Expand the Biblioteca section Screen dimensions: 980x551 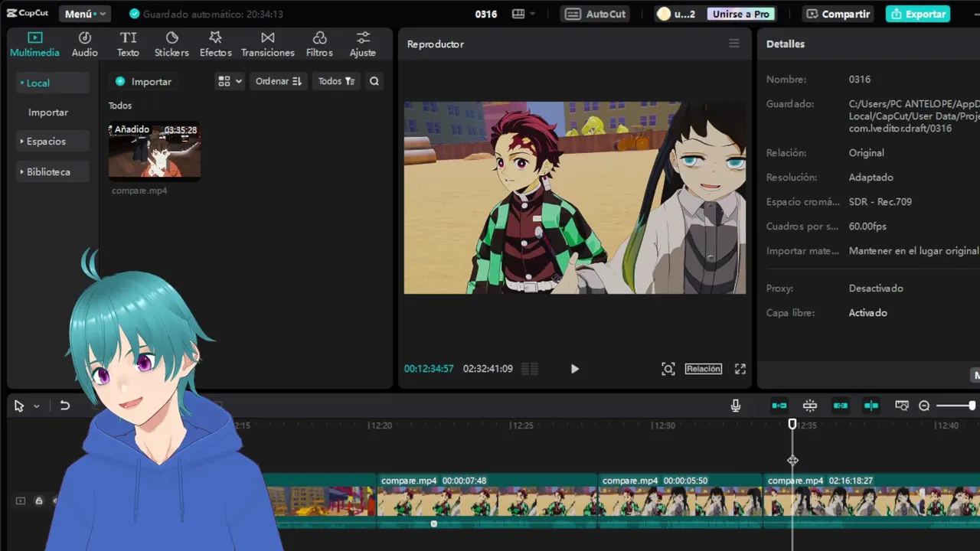tap(52, 172)
